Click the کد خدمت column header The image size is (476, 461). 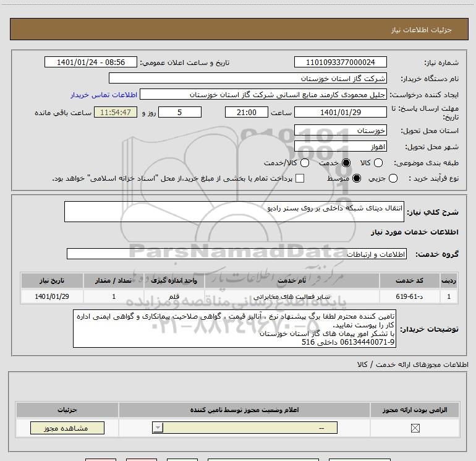tap(409, 280)
